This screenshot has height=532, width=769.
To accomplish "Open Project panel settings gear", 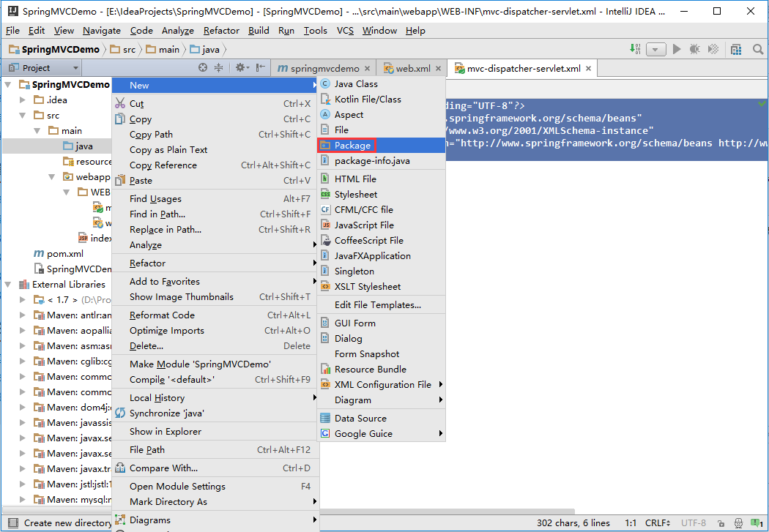I will [242, 67].
